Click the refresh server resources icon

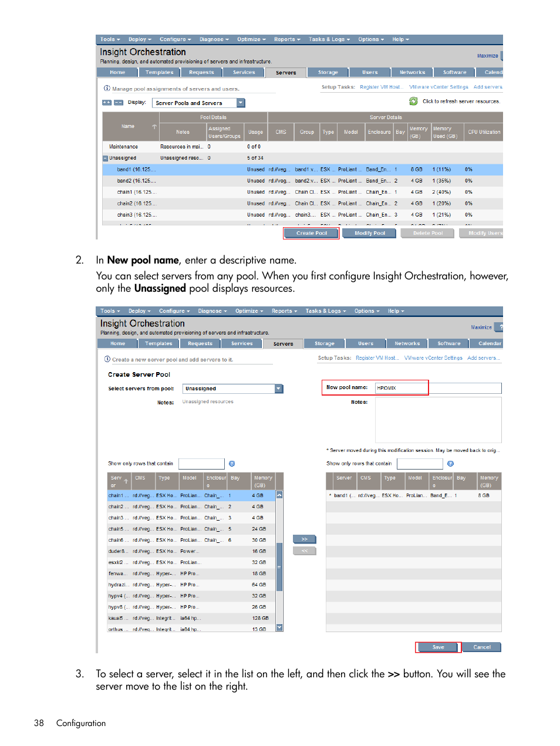(x=413, y=101)
